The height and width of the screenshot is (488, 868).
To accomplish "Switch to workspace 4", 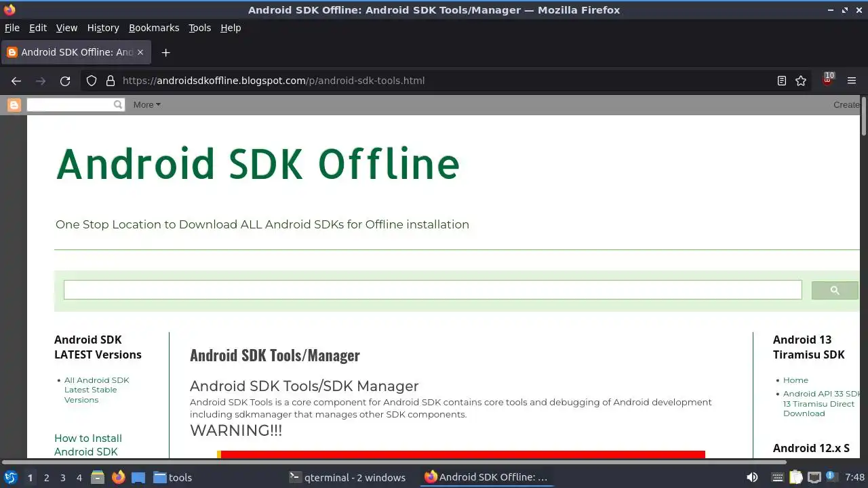I will point(79,477).
